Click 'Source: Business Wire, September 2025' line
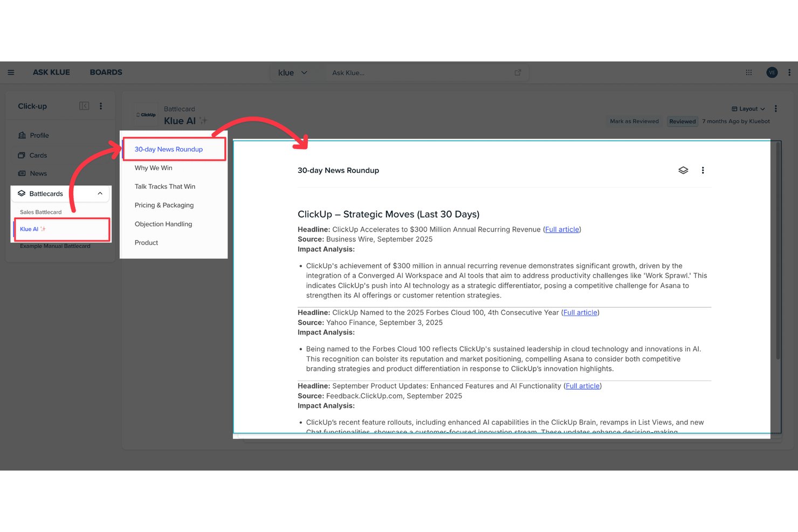This screenshot has height=532, width=798. (x=365, y=239)
